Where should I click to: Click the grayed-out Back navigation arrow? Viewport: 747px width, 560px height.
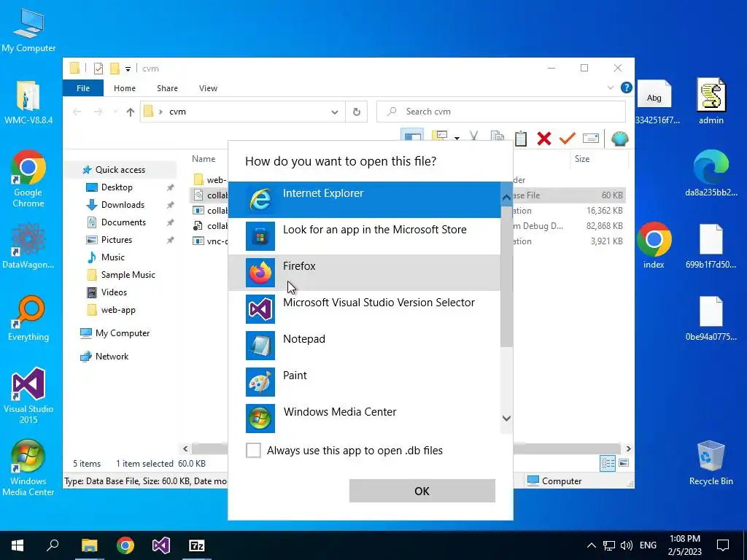click(77, 112)
